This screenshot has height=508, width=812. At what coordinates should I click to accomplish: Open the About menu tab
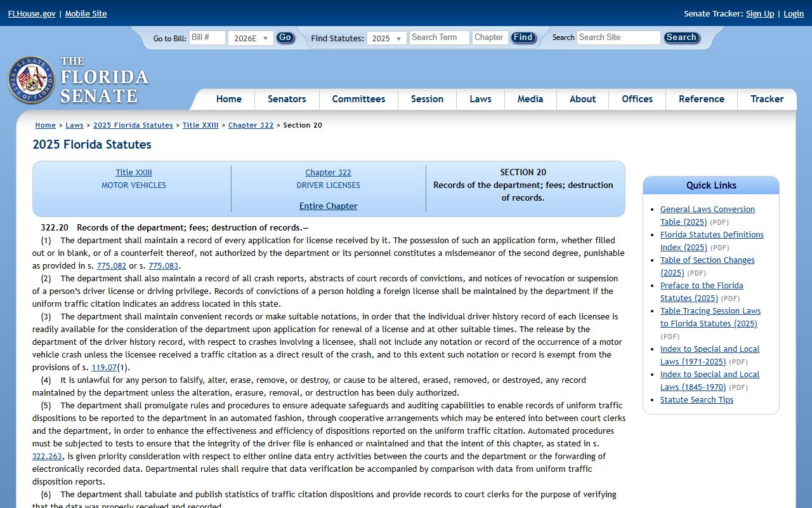coord(582,99)
